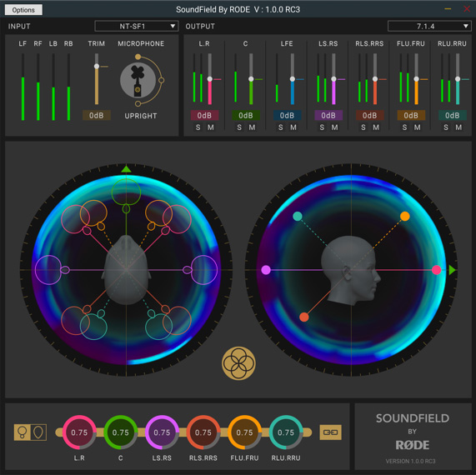Select the green center speaker polar pattern
Screen dimensions: 476x475
126,192
